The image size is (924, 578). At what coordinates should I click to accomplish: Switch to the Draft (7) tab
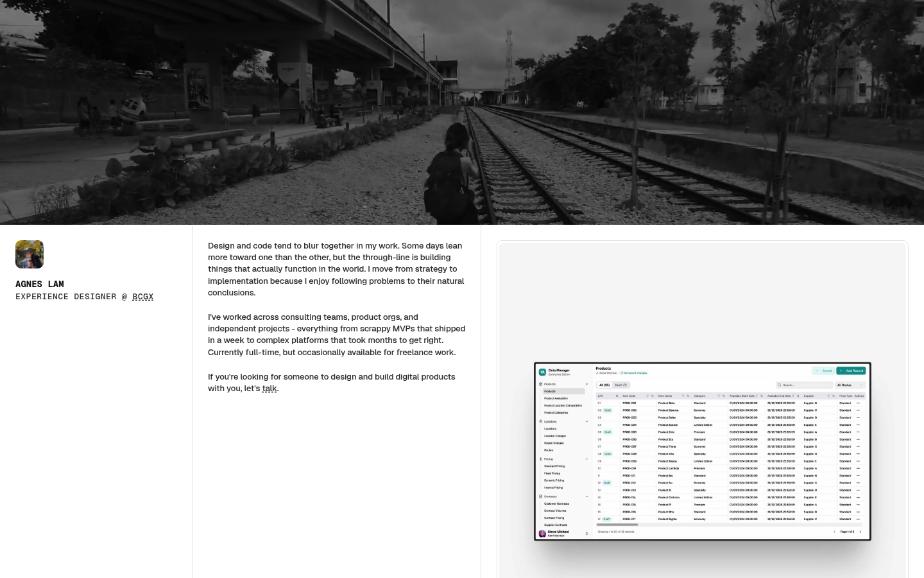click(620, 385)
